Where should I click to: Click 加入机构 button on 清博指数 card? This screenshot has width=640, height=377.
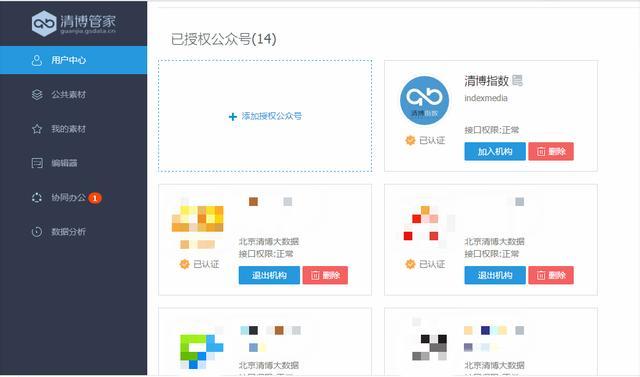[x=495, y=151]
